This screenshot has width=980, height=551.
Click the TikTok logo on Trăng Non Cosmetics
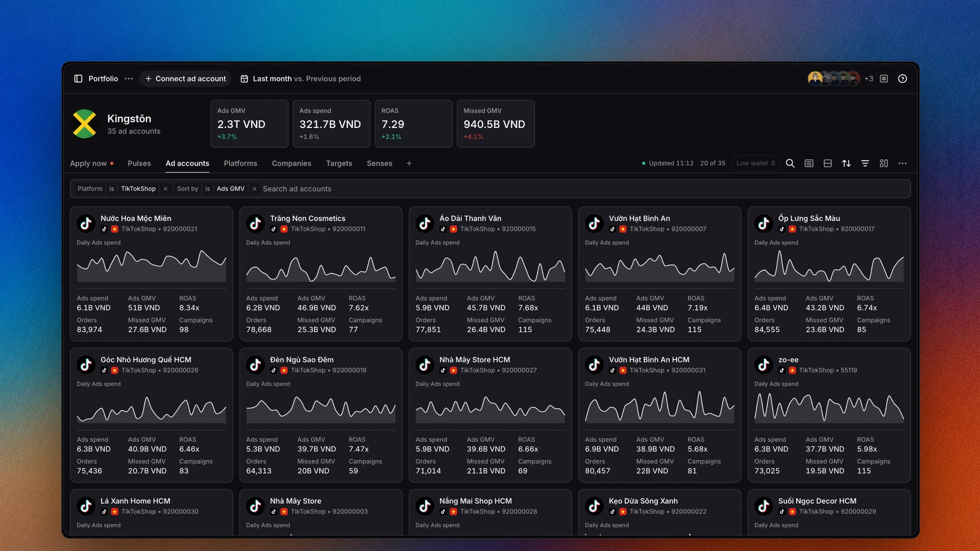(x=255, y=223)
